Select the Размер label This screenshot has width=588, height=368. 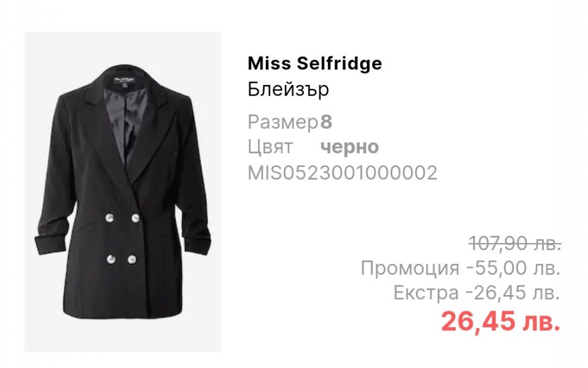(283, 122)
